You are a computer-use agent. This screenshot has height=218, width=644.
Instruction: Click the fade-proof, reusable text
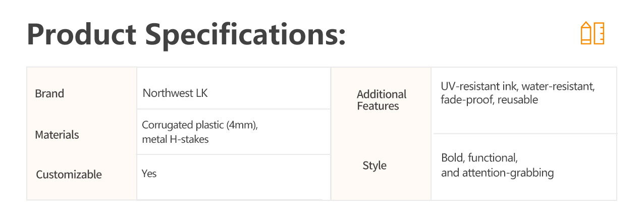click(x=490, y=100)
